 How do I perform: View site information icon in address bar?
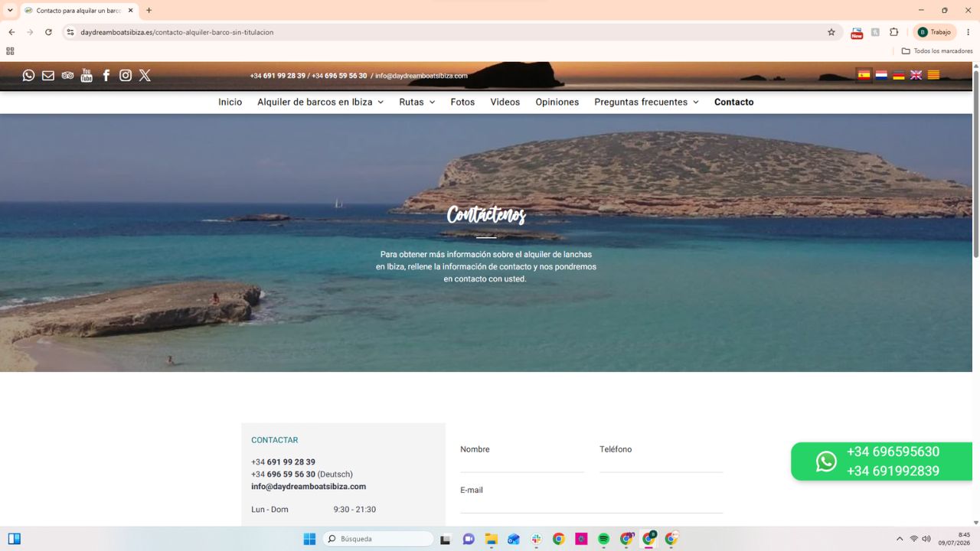(70, 32)
